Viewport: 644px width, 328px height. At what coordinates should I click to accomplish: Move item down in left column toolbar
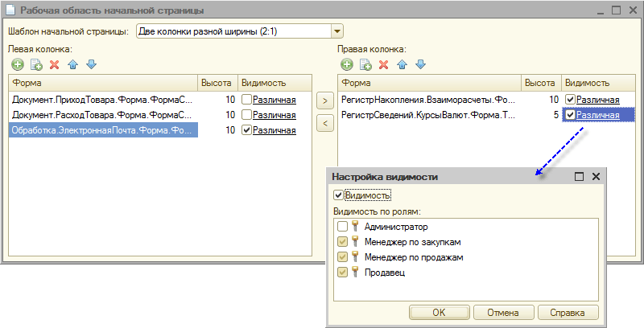(91, 64)
